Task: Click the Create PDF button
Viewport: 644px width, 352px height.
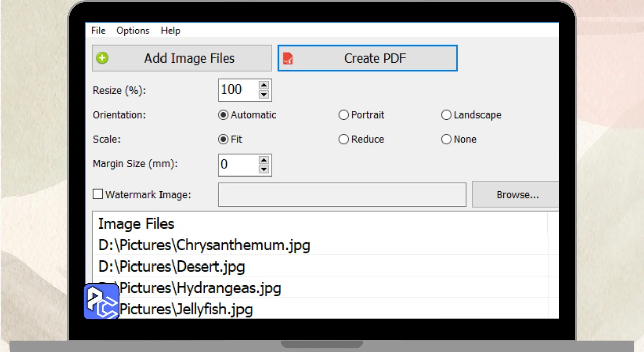Action: click(367, 58)
